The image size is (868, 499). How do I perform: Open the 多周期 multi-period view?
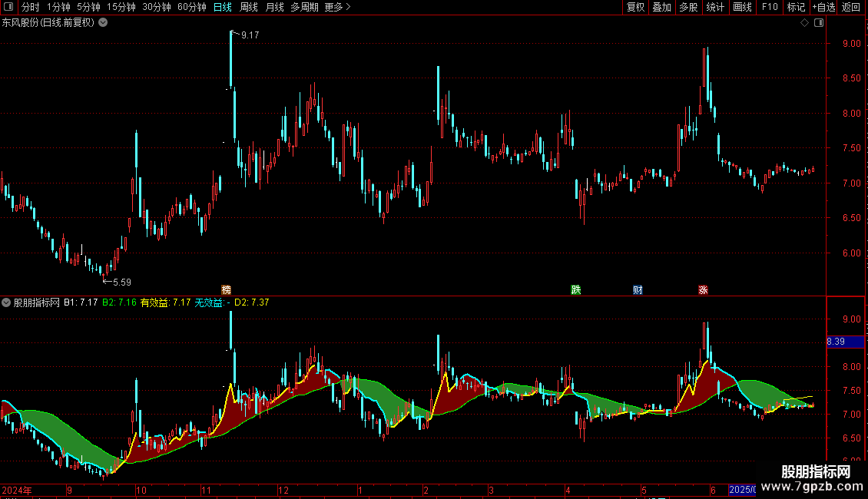click(304, 7)
